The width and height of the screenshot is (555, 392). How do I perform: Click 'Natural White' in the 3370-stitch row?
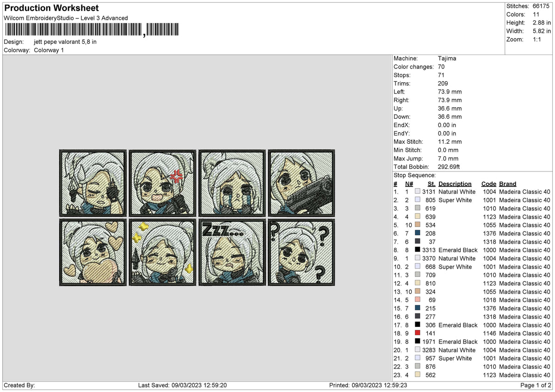coord(457,258)
